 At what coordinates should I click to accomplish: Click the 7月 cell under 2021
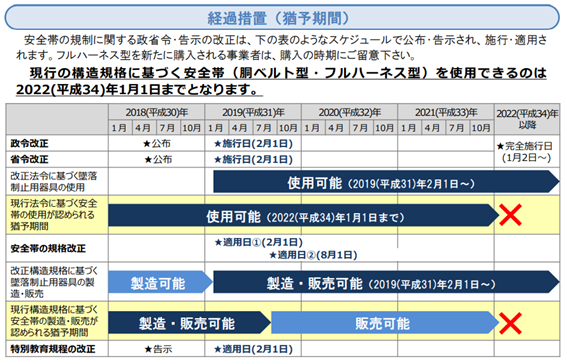[457, 128]
